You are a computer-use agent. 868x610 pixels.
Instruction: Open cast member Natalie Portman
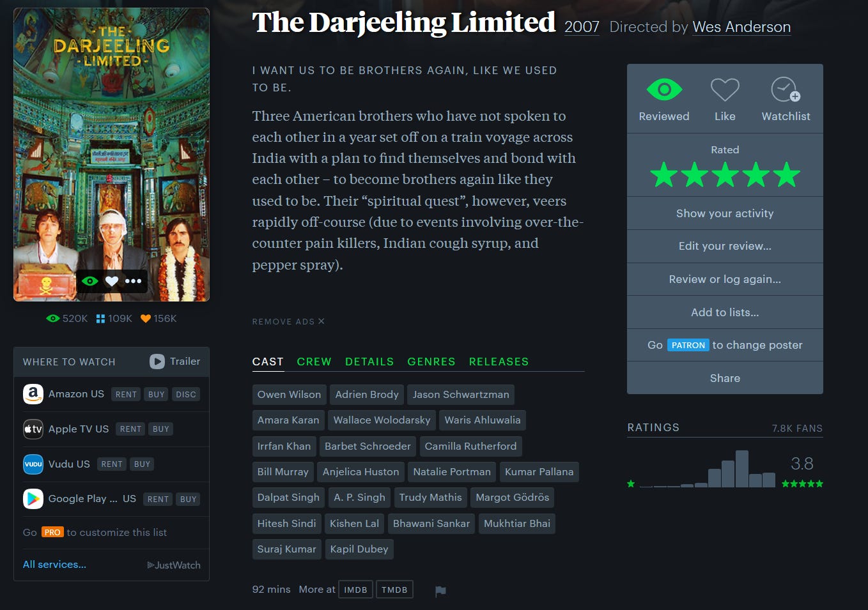click(452, 472)
